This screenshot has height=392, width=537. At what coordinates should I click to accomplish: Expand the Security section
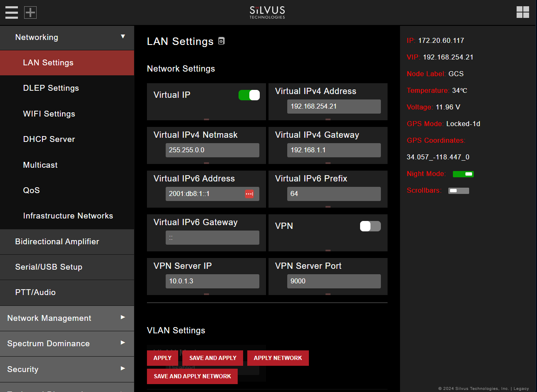122,369
